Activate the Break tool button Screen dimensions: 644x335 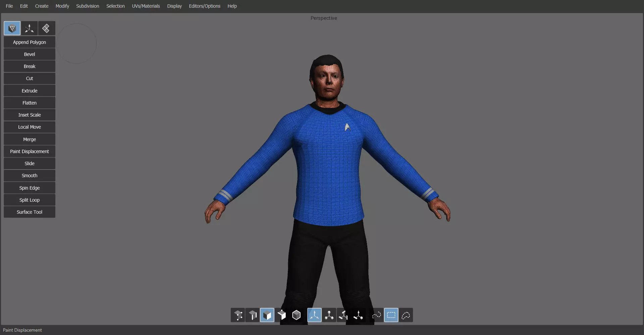pyautogui.click(x=30, y=66)
